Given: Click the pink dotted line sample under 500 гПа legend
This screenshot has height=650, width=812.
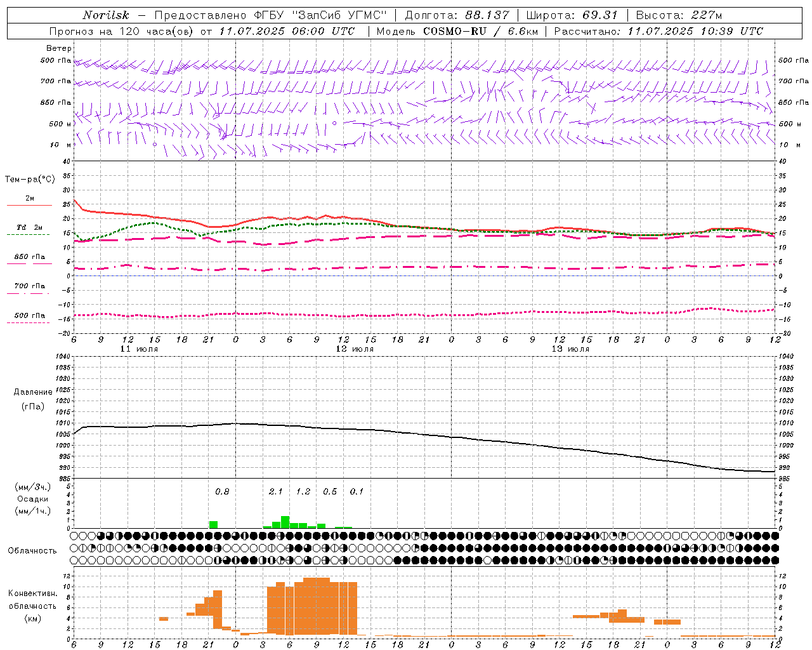Looking at the screenshot, I should (x=28, y=323).
